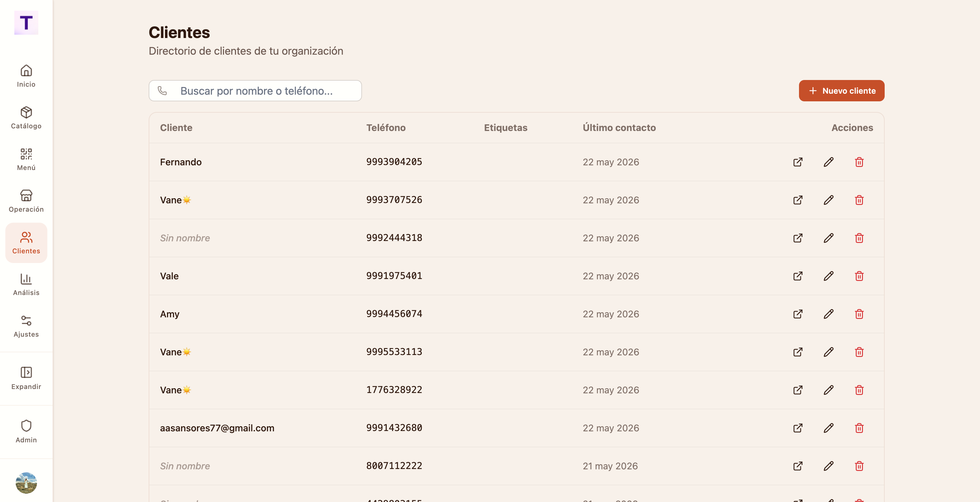The image size is (980, 502).
Task: Open the Catálogo section
Action: [26, 118]
